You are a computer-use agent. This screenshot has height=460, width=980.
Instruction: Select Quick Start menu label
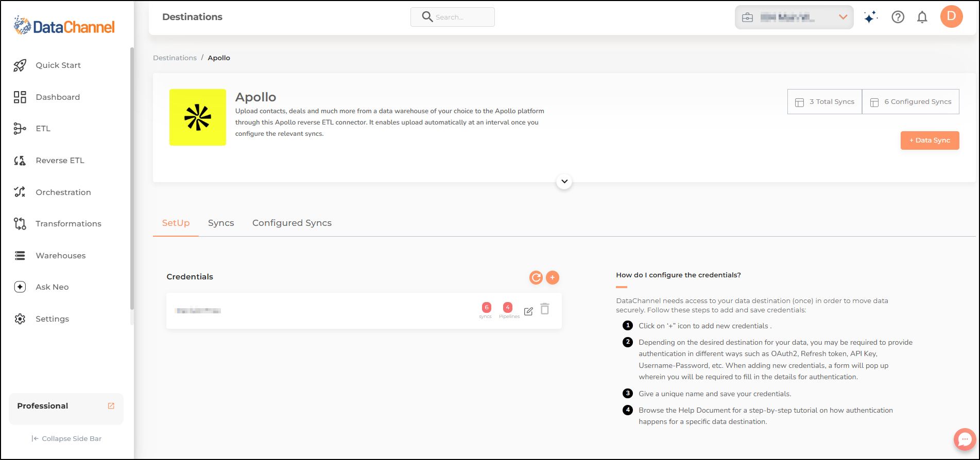tap(58, 65)
